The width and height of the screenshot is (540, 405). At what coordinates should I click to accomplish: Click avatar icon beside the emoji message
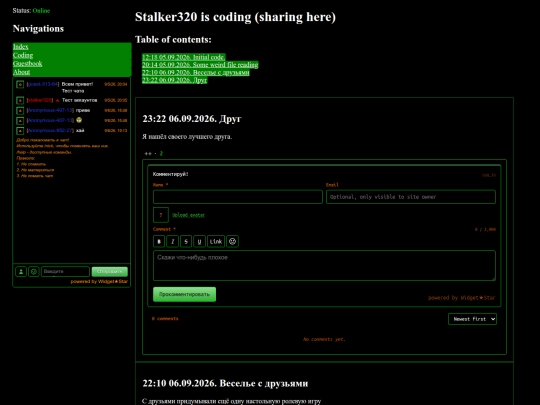[20, 121]
